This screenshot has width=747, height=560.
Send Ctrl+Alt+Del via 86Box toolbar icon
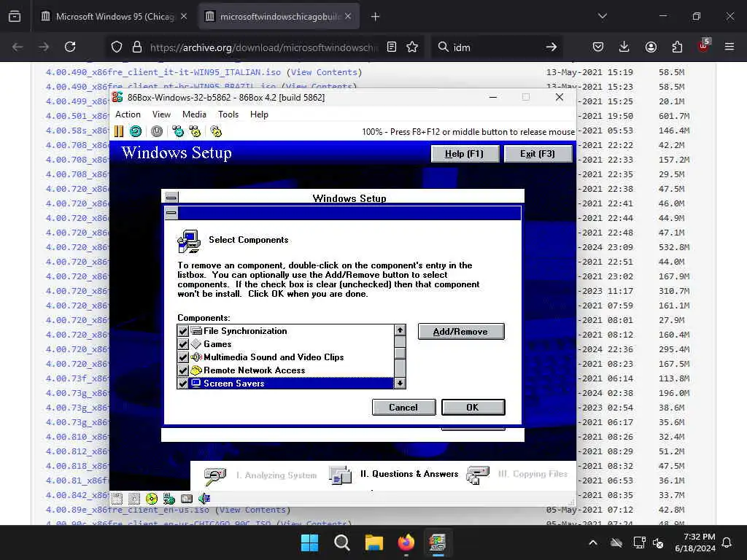178,131
